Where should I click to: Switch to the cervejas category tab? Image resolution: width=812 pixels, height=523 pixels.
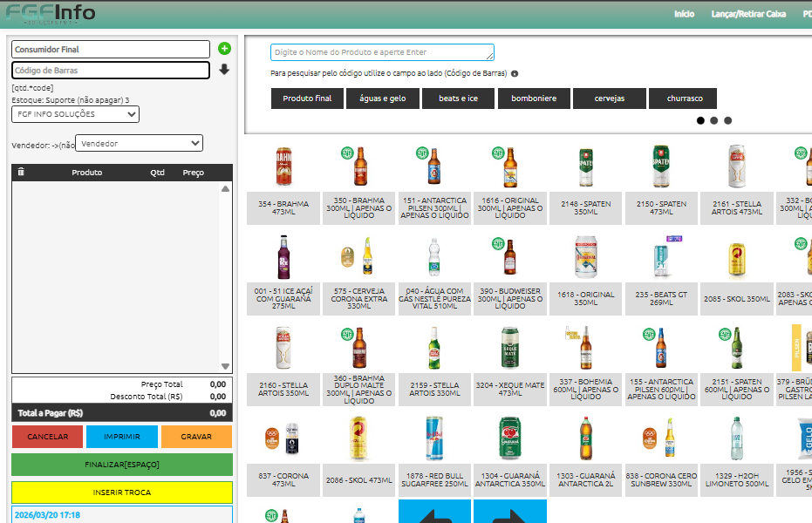609,98
